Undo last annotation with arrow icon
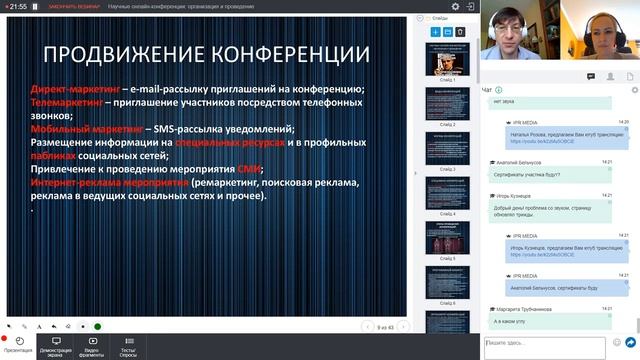 point(54,327)
